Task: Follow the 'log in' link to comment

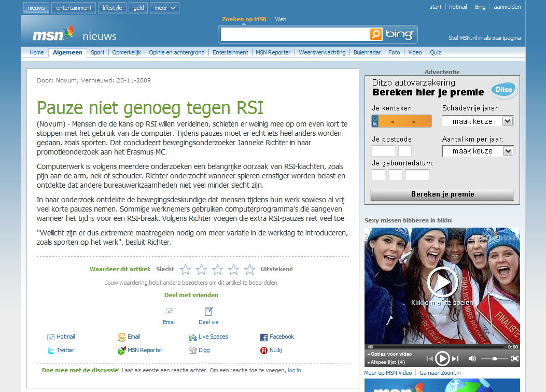Action: pos(294,370)
